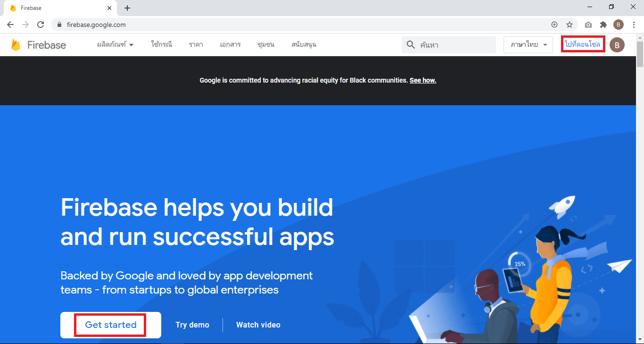Open new tab with plus button

[x=127, y=8]
